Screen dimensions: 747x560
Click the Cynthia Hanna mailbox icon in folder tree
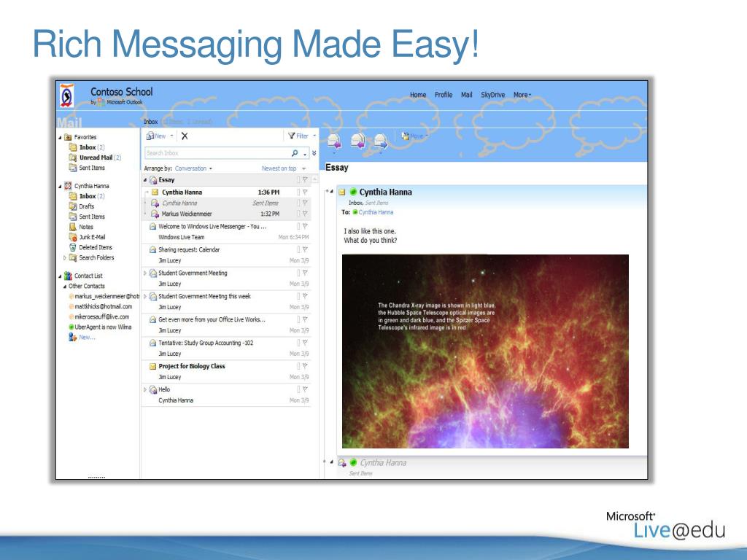coord(68,186)
